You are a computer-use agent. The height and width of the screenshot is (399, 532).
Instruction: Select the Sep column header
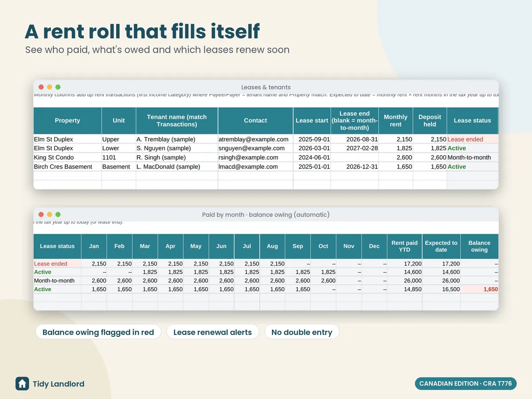[x=298, y=246]
